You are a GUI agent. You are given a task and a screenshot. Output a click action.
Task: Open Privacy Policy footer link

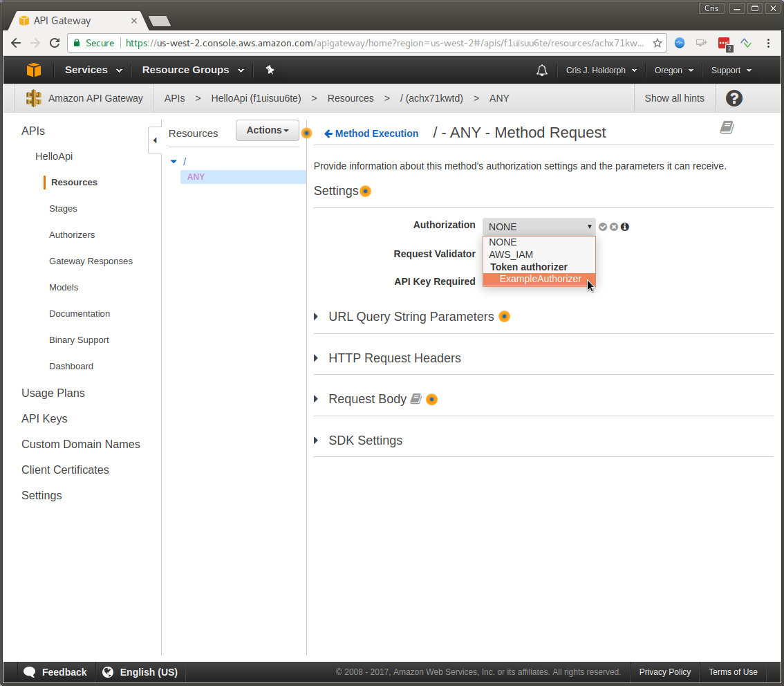point(664,672)
